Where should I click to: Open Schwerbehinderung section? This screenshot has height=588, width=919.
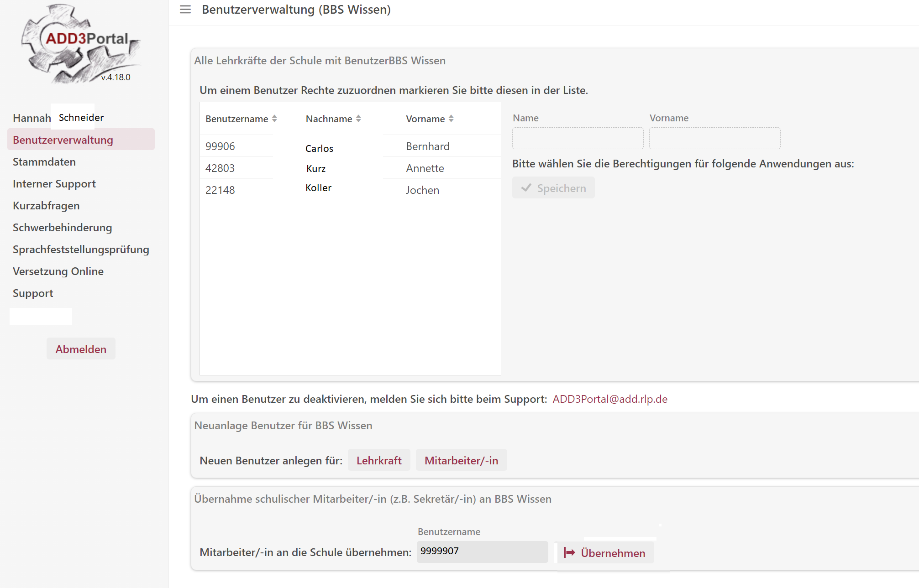point(63,228)
